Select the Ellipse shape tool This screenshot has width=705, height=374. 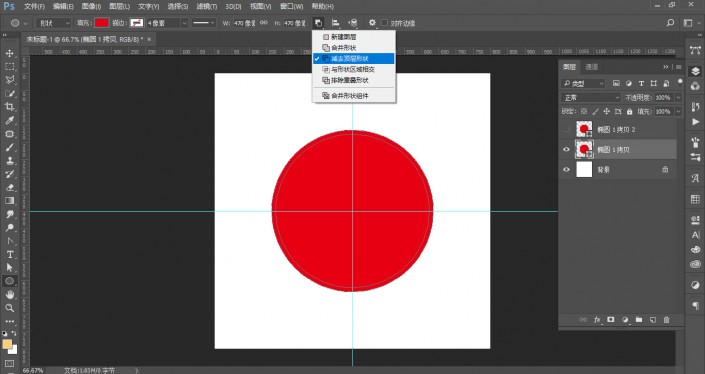[x=9, y=281]
